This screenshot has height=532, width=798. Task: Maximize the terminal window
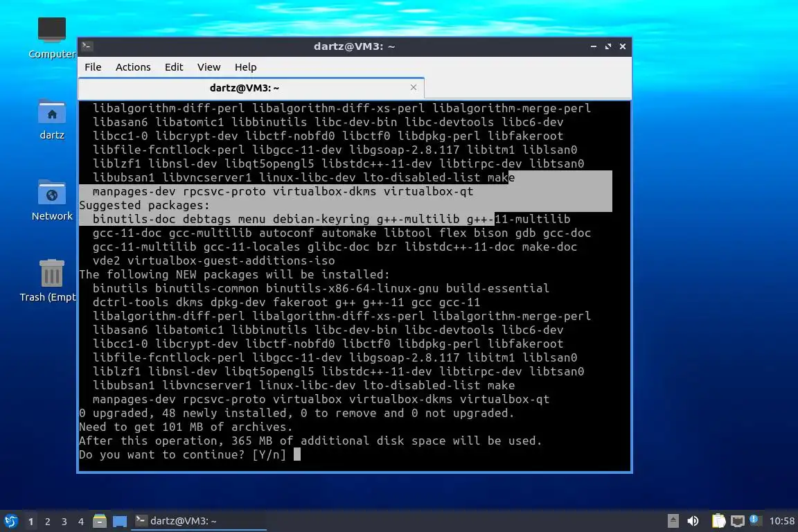tap(608, 46)
